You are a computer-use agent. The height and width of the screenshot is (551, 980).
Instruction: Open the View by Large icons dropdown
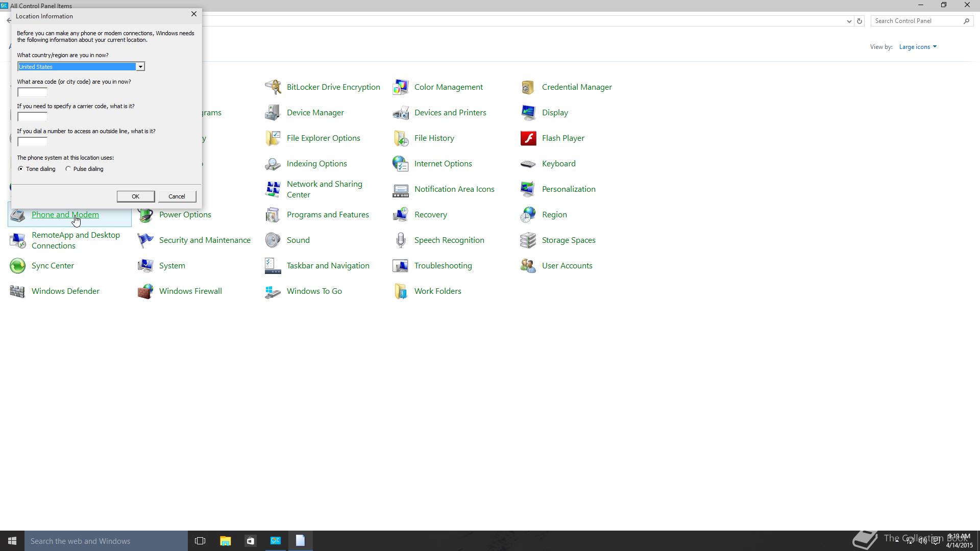pos(918,47)
